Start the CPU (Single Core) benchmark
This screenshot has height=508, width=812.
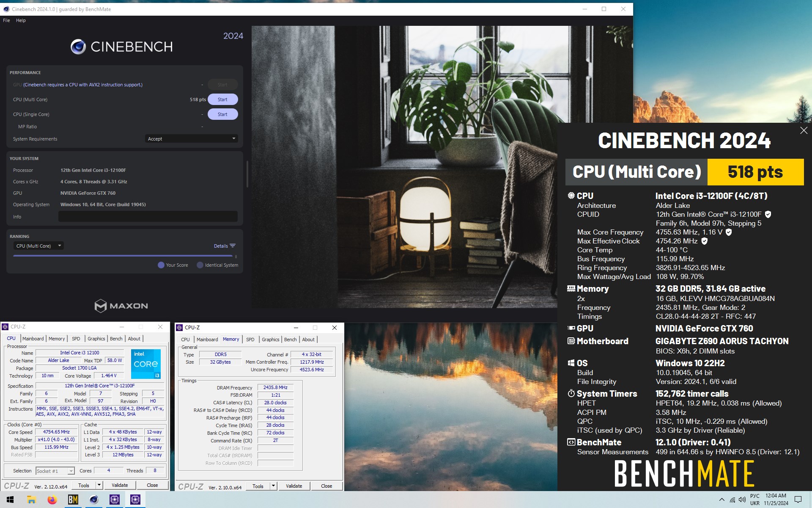[x=222, y=114]
